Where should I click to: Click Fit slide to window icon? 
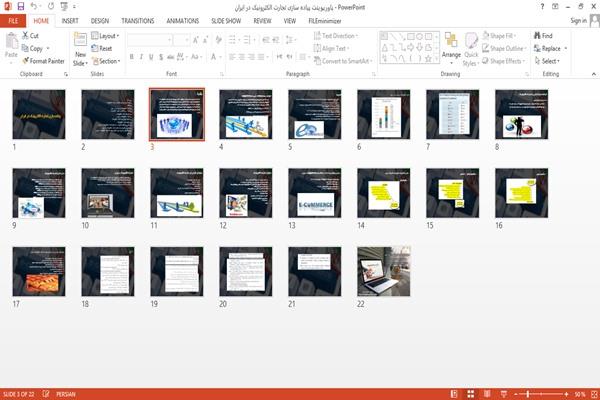tap(594, 394)
